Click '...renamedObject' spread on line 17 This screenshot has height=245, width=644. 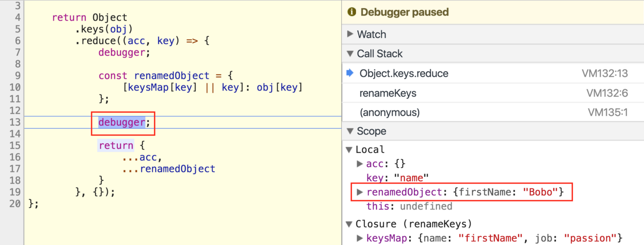(169, 169)
